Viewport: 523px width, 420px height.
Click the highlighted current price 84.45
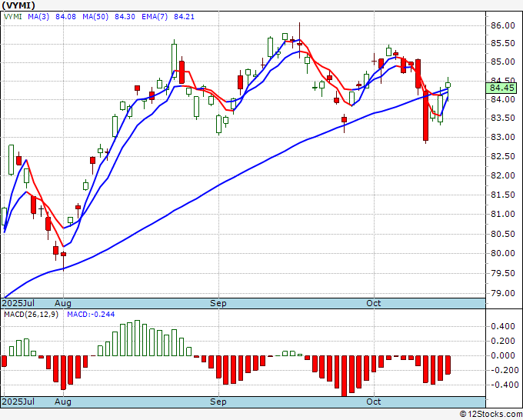501,88
